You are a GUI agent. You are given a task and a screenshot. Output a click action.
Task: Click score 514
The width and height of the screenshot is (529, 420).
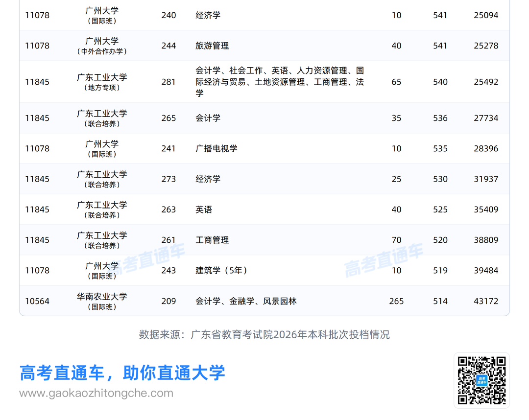(440, 301)
